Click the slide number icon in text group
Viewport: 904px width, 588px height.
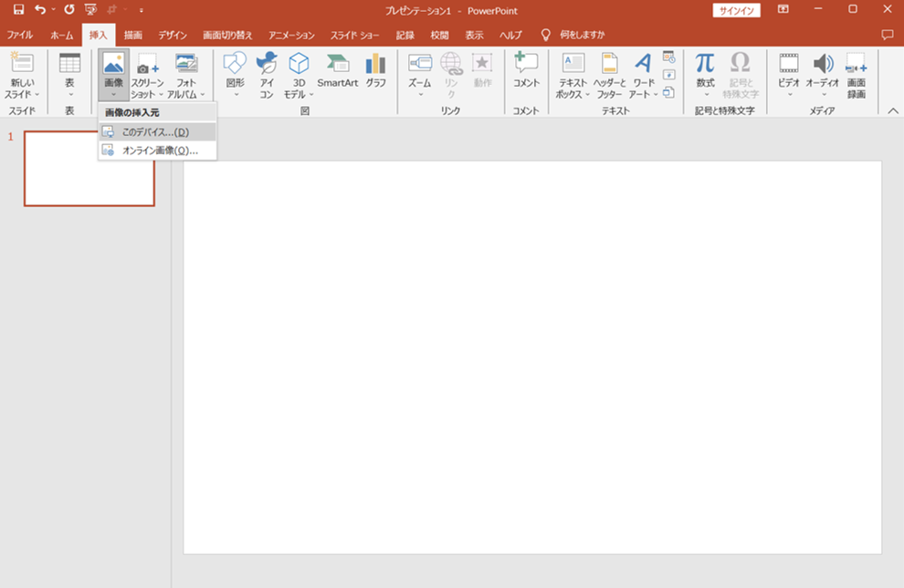[668, 74]
